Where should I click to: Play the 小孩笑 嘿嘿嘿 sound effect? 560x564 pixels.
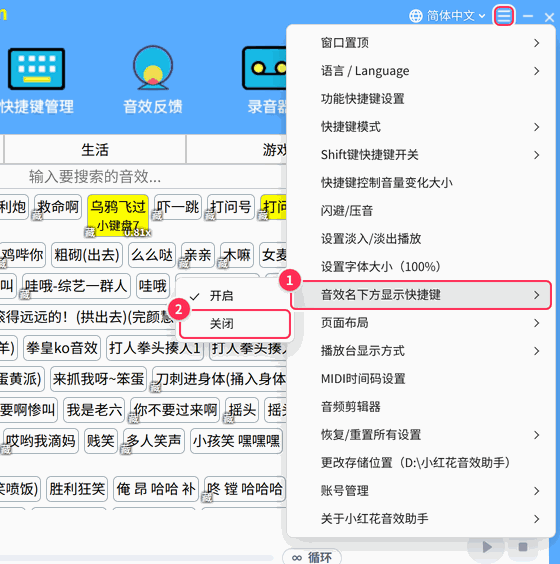pos(236,441)
